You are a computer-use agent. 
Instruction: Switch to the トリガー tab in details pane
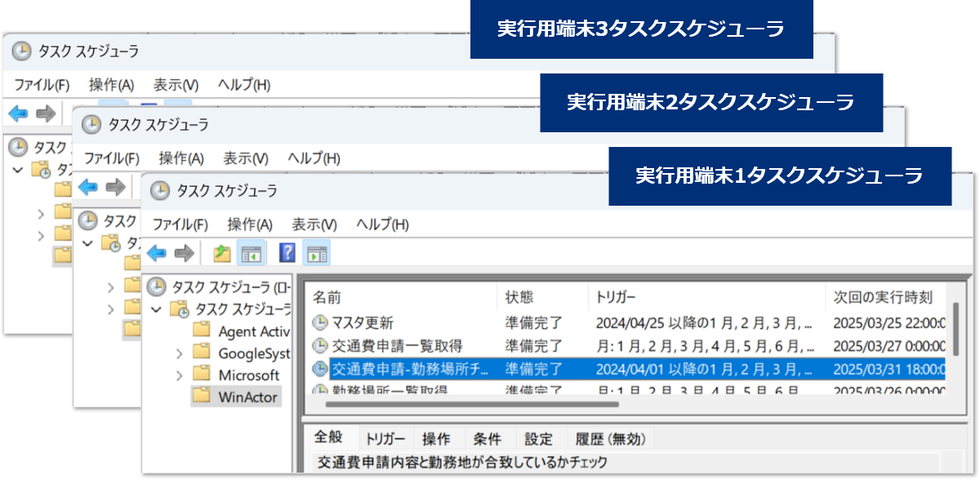tap(385, 438)
